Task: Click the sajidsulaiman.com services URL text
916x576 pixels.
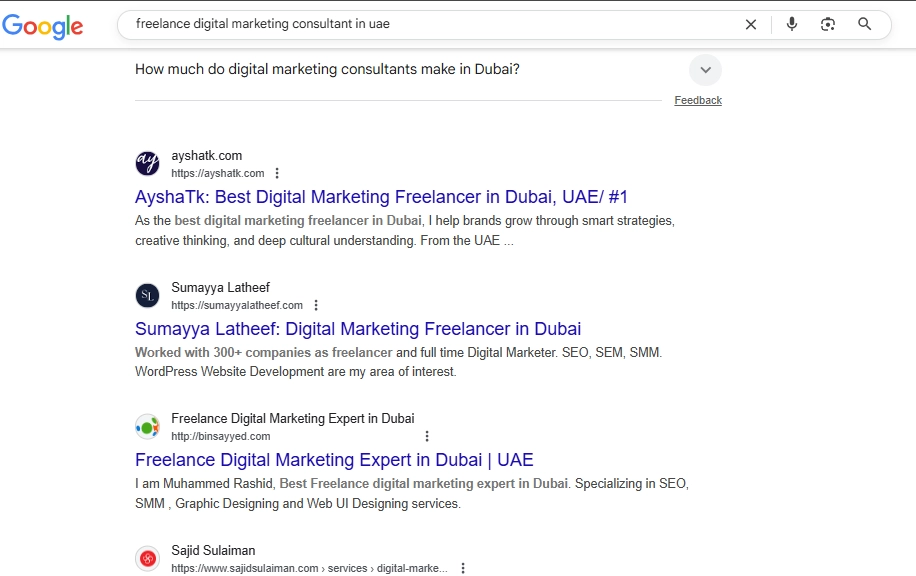Action: coord(309,568)
